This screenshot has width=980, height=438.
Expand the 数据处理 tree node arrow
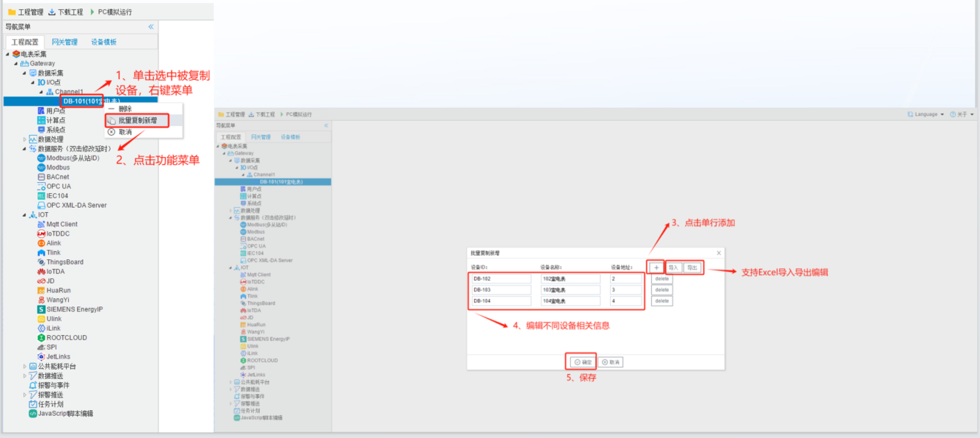pos(25,139)
